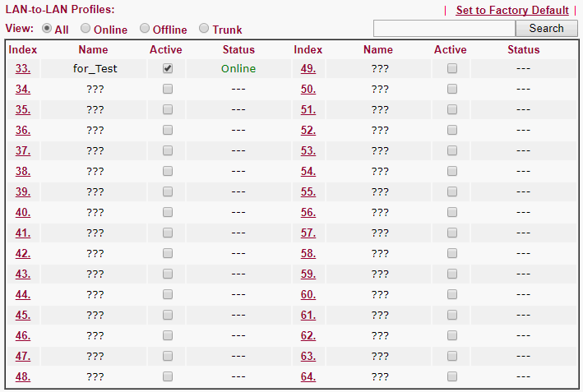583x392 pixels.
Task: Click the Search button
Action: 546,28
